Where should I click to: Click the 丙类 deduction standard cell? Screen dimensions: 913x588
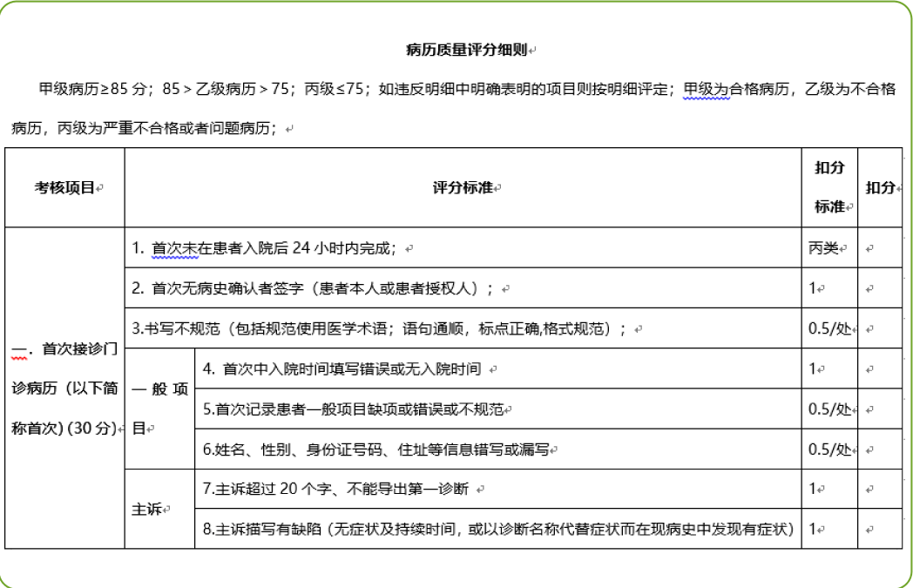coord(823,248)
